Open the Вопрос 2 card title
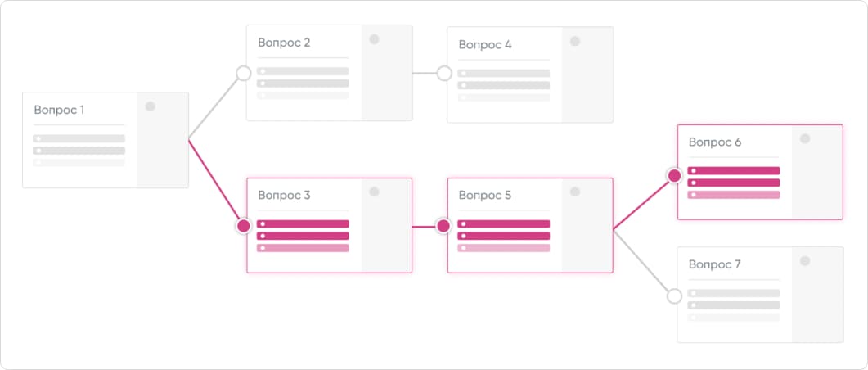This screenshot has width=868, height=370. [284, 43]
